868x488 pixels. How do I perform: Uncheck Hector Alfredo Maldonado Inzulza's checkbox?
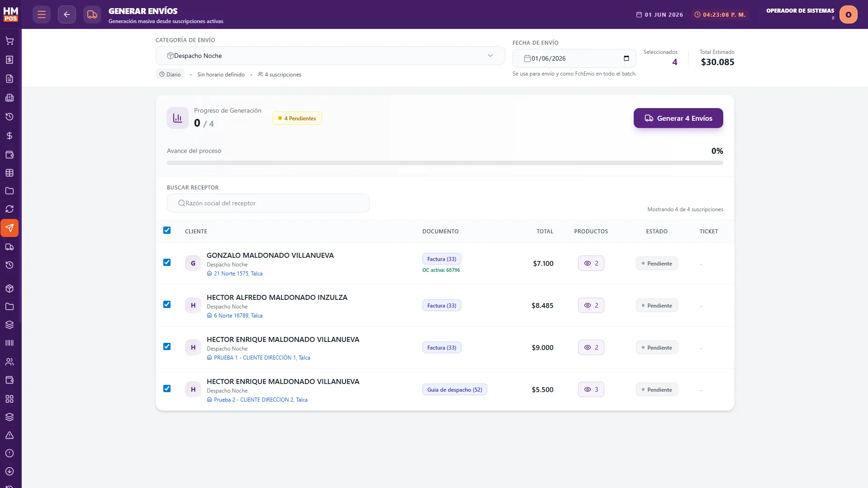click(167, 304)
